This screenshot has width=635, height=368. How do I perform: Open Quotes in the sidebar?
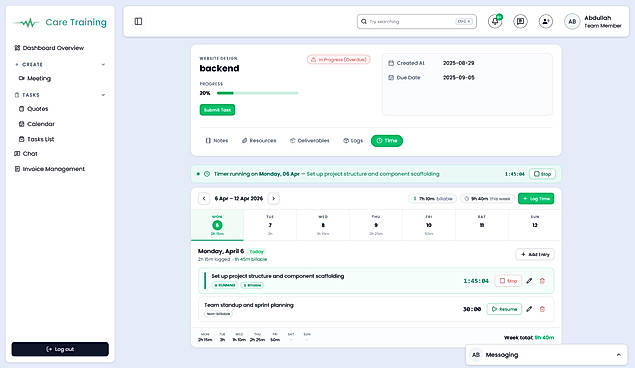[34, 108]
